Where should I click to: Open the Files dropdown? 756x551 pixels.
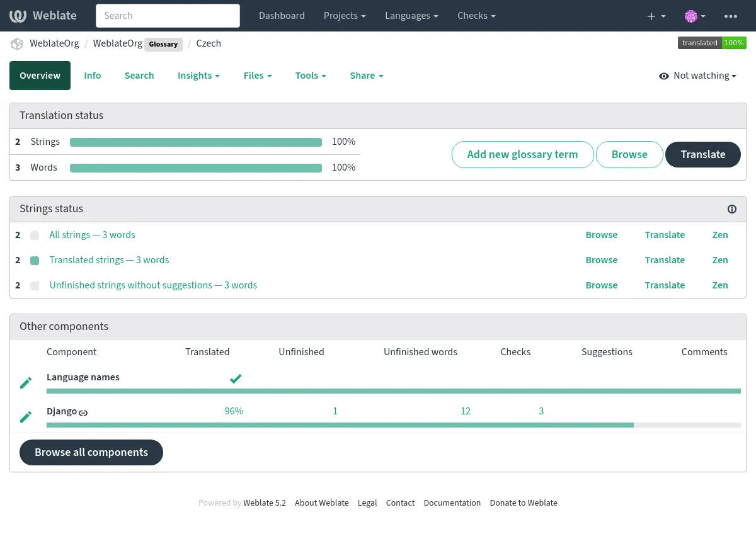tap(258, 76)
